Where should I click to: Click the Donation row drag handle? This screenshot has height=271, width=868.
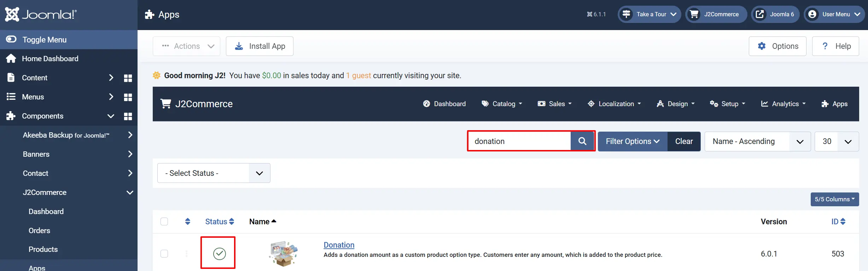(187, 254)
